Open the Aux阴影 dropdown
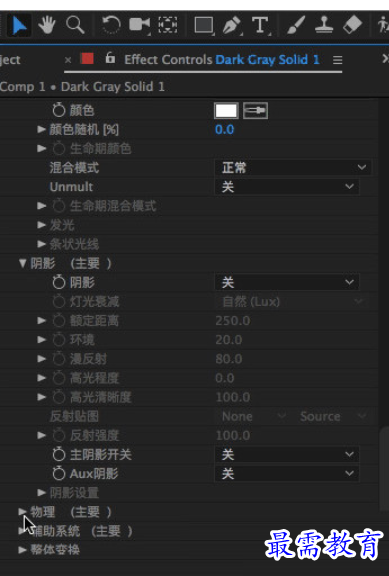 point(287,474)
